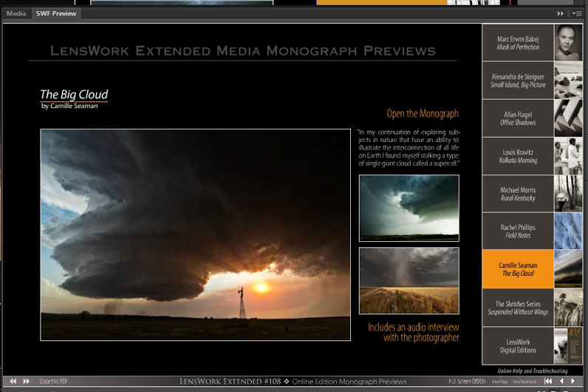Collapse panel with double-arrow icon at top right
Image resolution: width=588 pixels, height=392 pixels.
point(560,13)
